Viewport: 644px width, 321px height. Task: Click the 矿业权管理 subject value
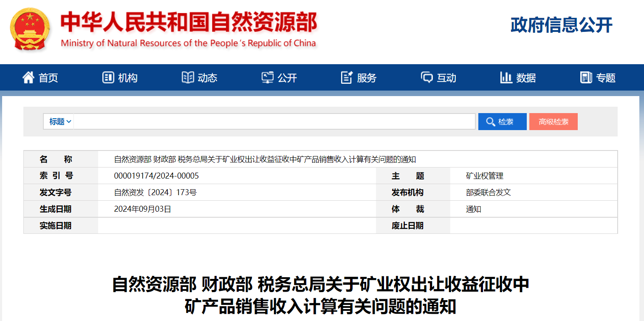point(484,176)
